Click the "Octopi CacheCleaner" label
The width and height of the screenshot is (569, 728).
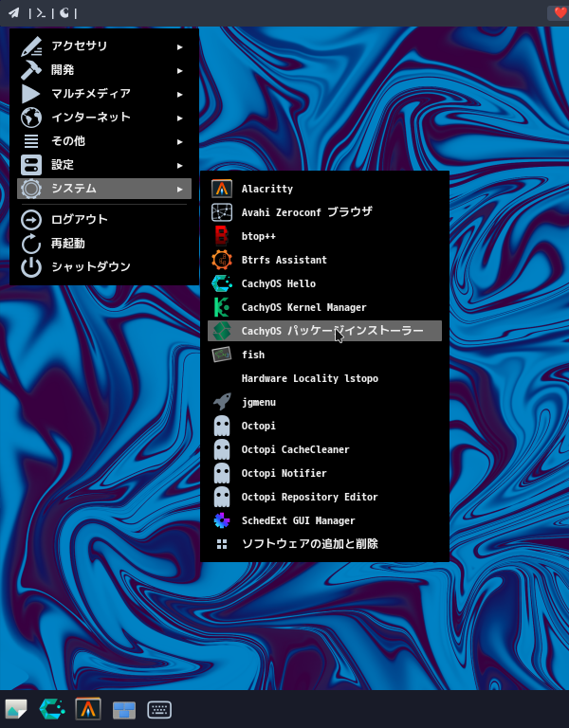tap(296, 449)
